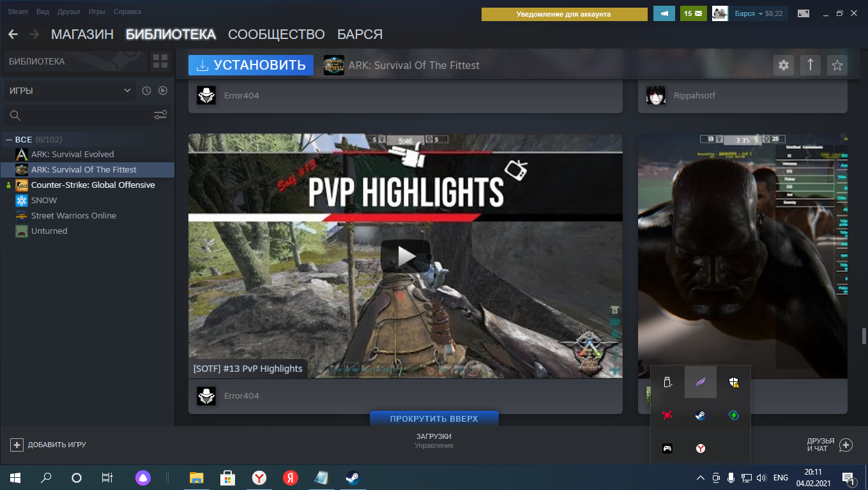Screen dimensions: 868x490
Task: Click ПРОКРУТИТЬ ВВЕРХ scroll-to-top button
Action: (x=434, y=418)
